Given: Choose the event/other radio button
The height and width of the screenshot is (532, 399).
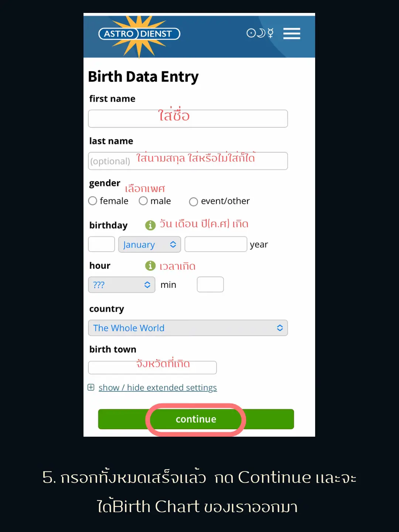Looking at the screenshot, I should [193, 202].
